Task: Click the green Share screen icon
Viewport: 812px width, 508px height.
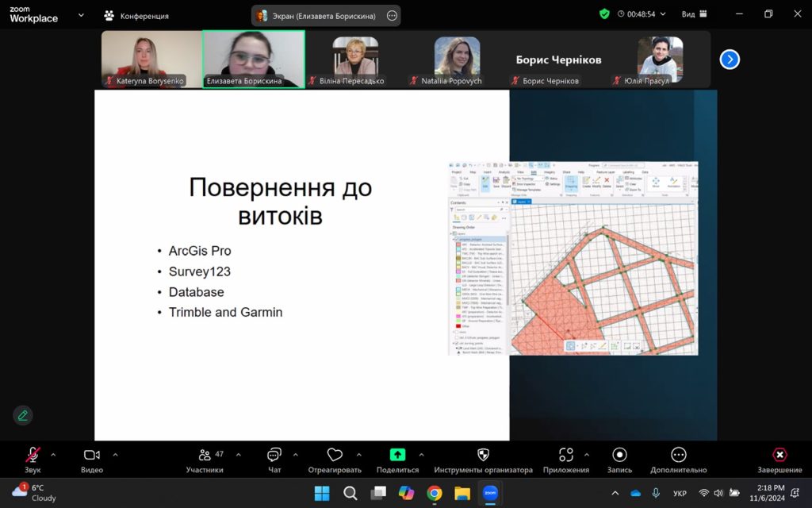Action: pos(397,455)
